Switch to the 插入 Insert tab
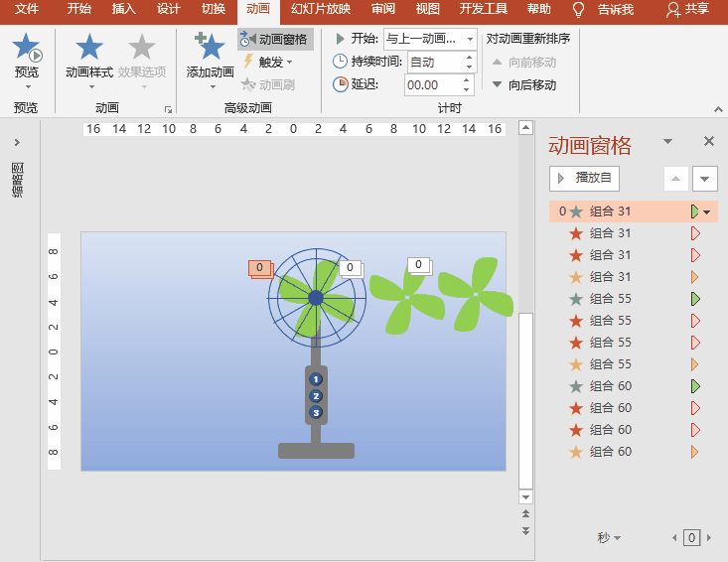Image resolution: width=728 pixels, height=562 pixels. (124, 9)
